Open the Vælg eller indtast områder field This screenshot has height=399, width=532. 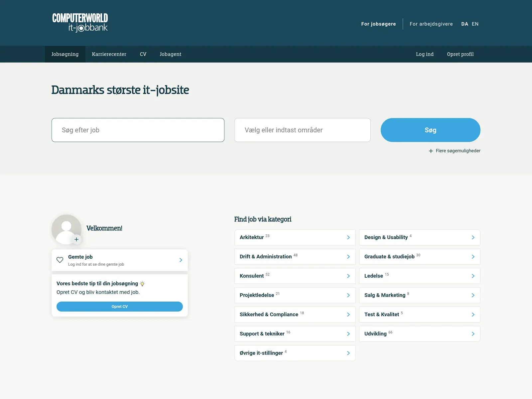tap(303, 130)
